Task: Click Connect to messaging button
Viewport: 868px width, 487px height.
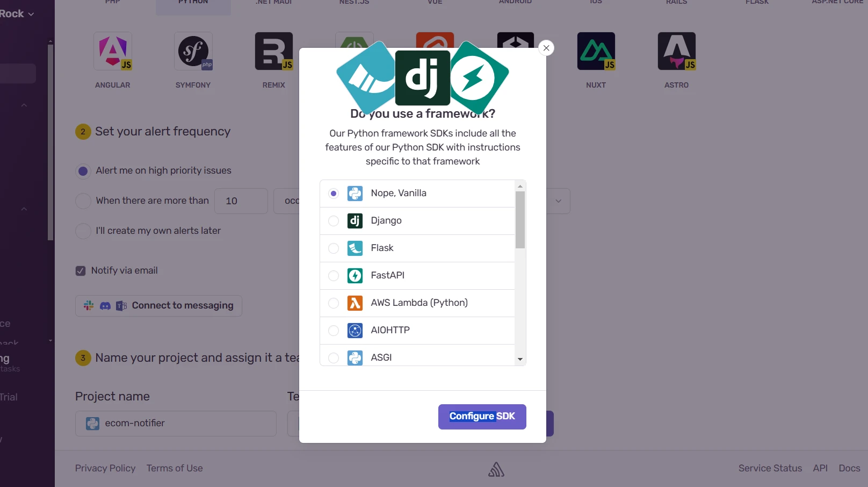Action: click(x=158, y=306)
